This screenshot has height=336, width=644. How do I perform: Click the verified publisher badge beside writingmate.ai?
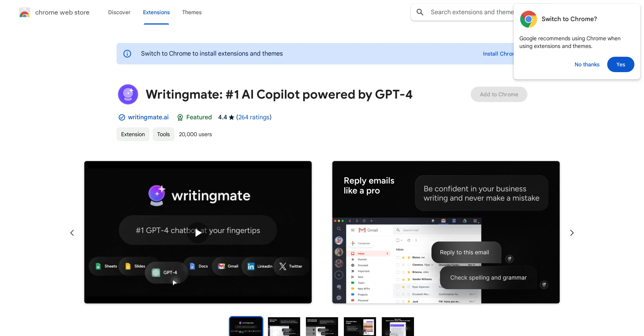click(x=122, y=117)
